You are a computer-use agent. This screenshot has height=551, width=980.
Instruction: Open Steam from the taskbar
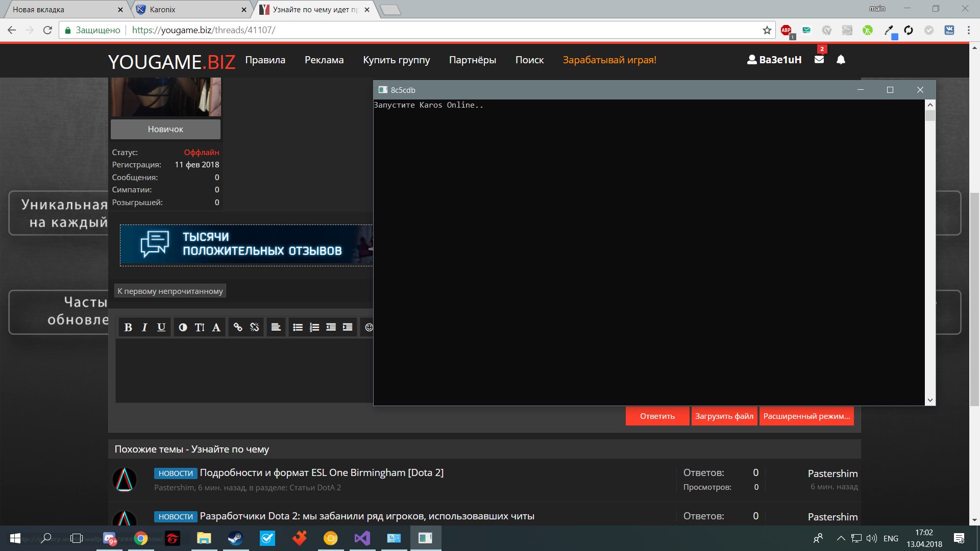pyautogui.click(x=235, y=538)
